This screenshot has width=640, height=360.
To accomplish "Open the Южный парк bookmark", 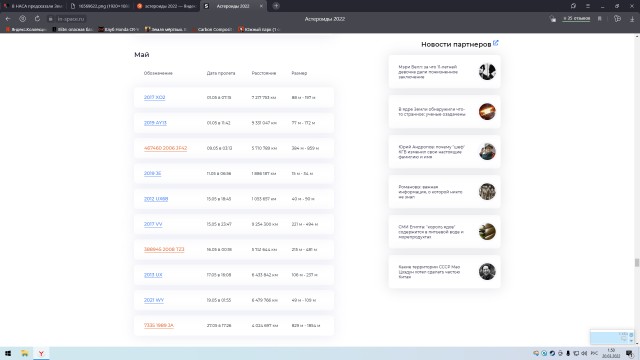I will click(x=259, y=29).
